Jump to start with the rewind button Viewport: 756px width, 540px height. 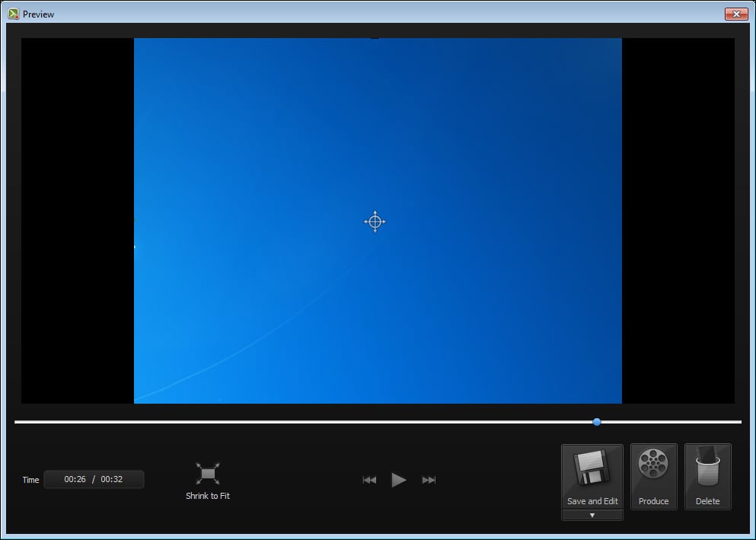pos(369,480)
